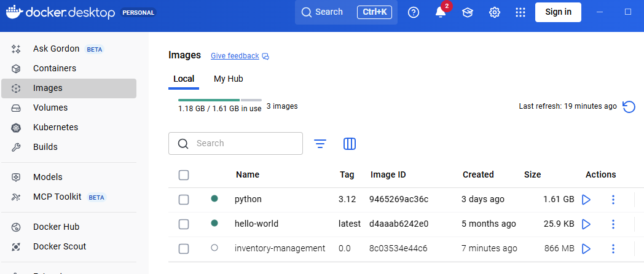The image size is (644, 274).
Task: Open more actions for hello-world image
Action: point(613,224)
